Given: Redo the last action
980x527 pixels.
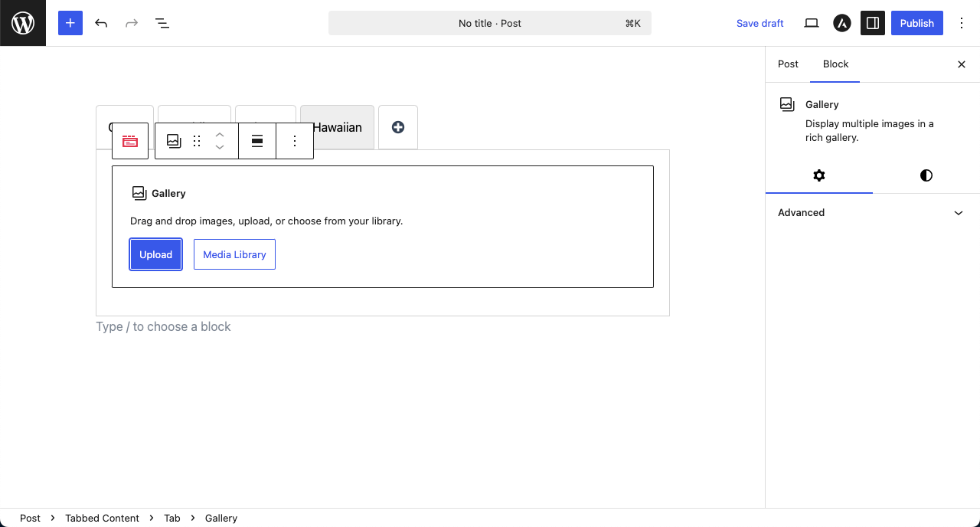Looking at the screenshot, I should [131, 23].
